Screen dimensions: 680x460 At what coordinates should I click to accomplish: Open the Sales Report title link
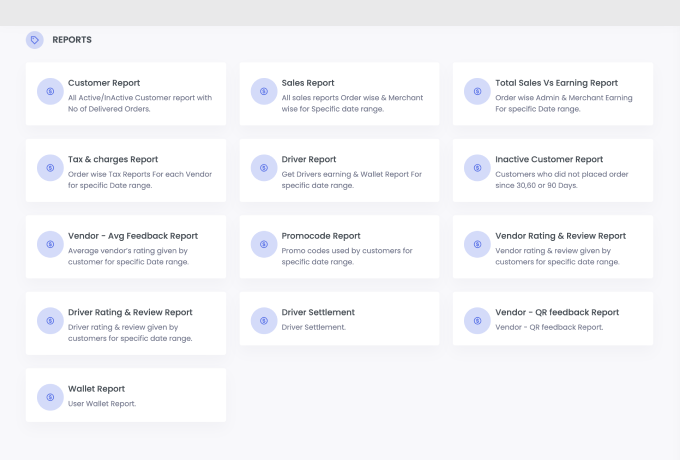pyautogui.click(x=308, y=83)
